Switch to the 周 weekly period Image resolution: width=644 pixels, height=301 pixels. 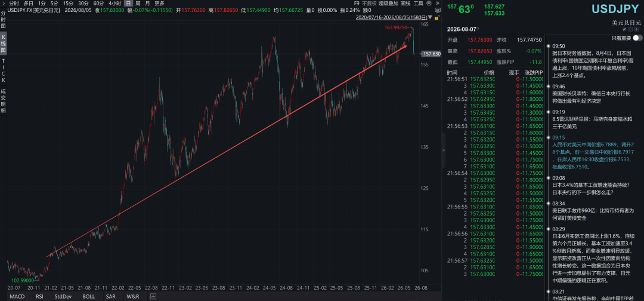tap(138, 4)
